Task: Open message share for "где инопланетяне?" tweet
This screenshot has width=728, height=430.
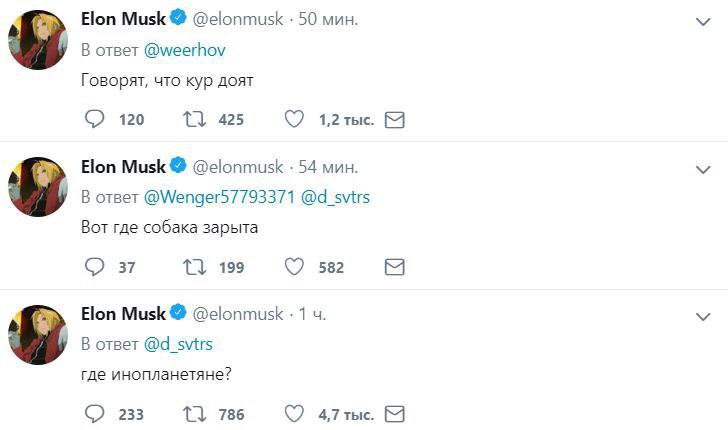Action: tap(394, 414)
